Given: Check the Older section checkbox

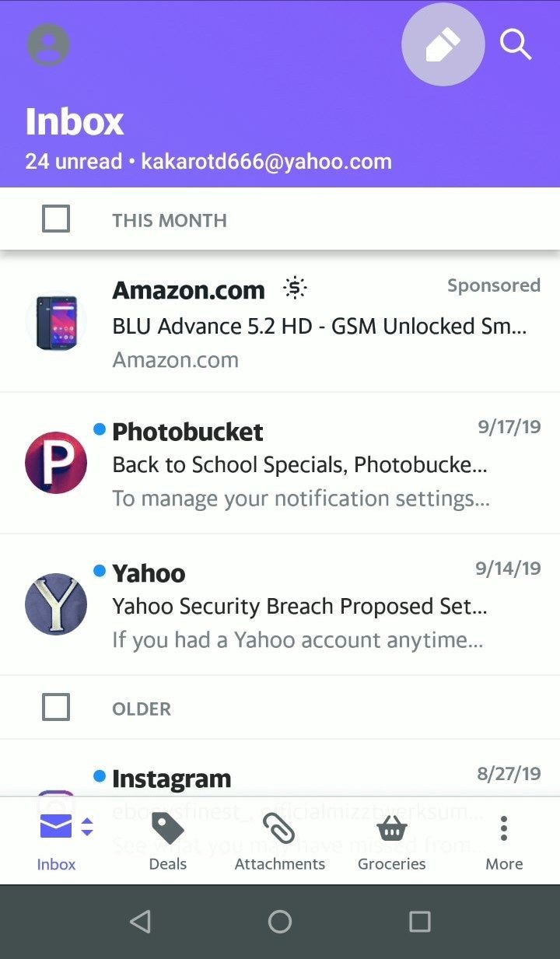Looking at the screenshot, I should pyautogui.click(x=56, y=708).
